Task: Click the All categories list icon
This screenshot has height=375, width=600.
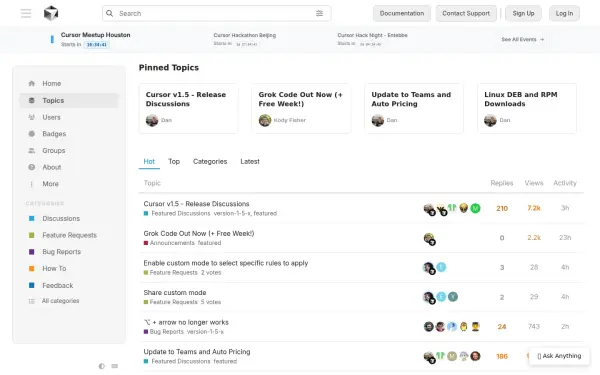Action: [x=32, y=301]
